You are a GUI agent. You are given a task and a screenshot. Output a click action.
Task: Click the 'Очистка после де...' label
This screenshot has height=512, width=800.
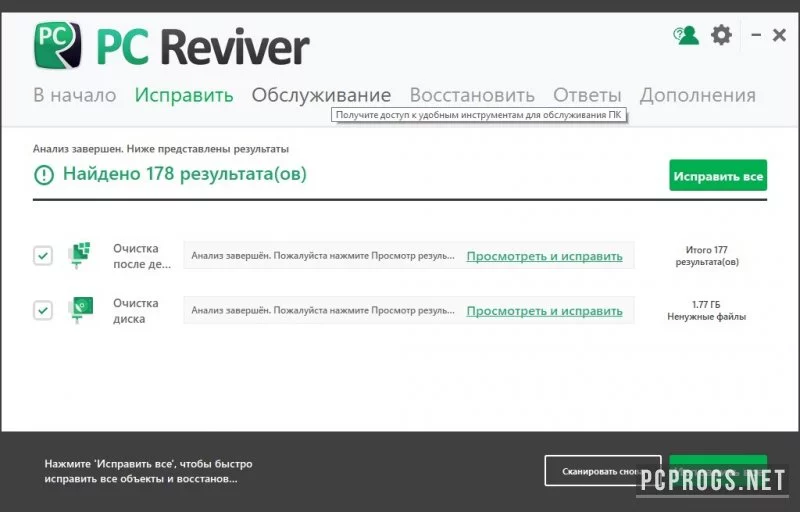click(x=142, y=256)
